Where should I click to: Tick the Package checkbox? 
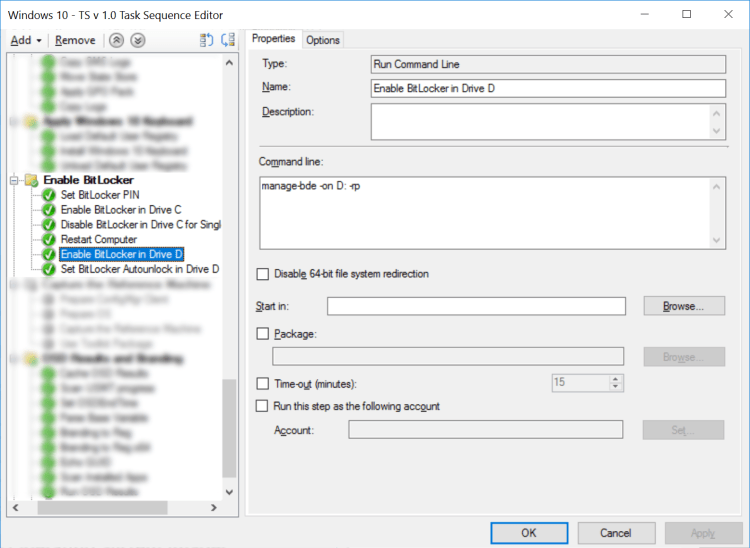tap(263, 334)
